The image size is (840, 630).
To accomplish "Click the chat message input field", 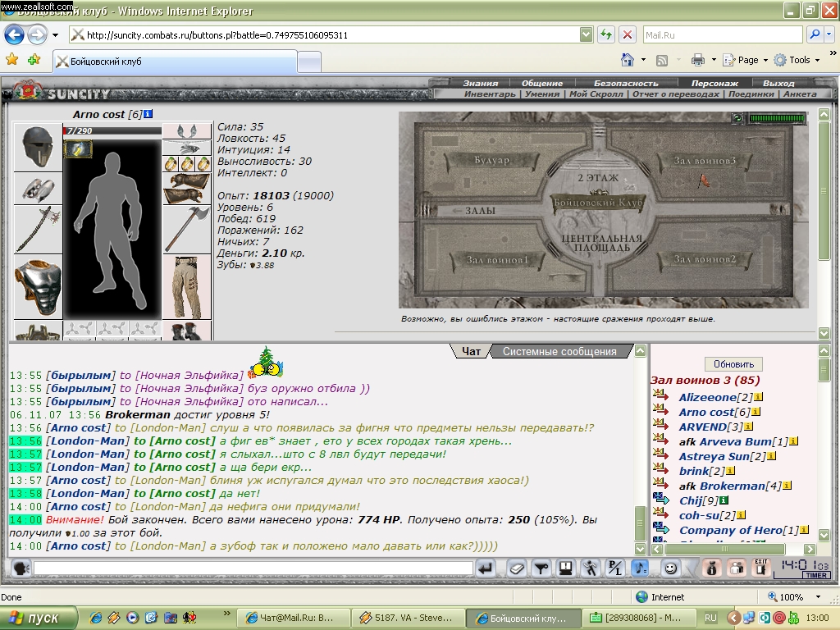I will coord(253,568).
